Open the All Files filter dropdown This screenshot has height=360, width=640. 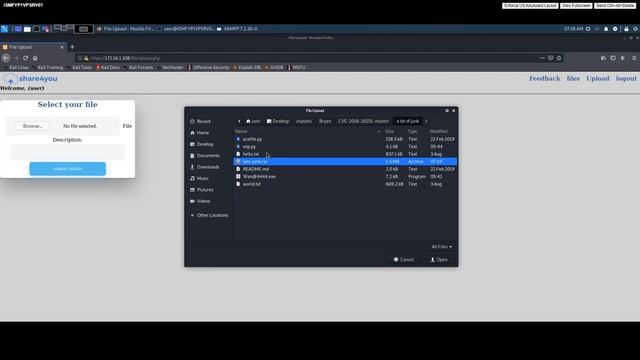pos(442,247)
